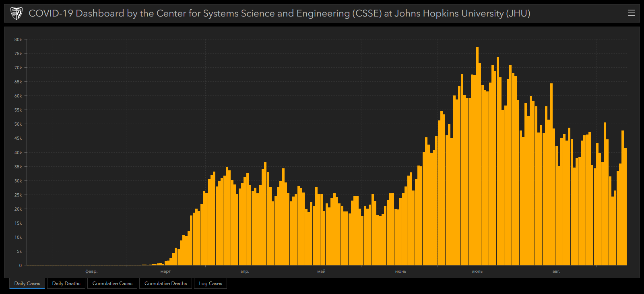Open the Cumulative Deaths tab
Viewport: 644px width, 294px height.
click(165, 284)
